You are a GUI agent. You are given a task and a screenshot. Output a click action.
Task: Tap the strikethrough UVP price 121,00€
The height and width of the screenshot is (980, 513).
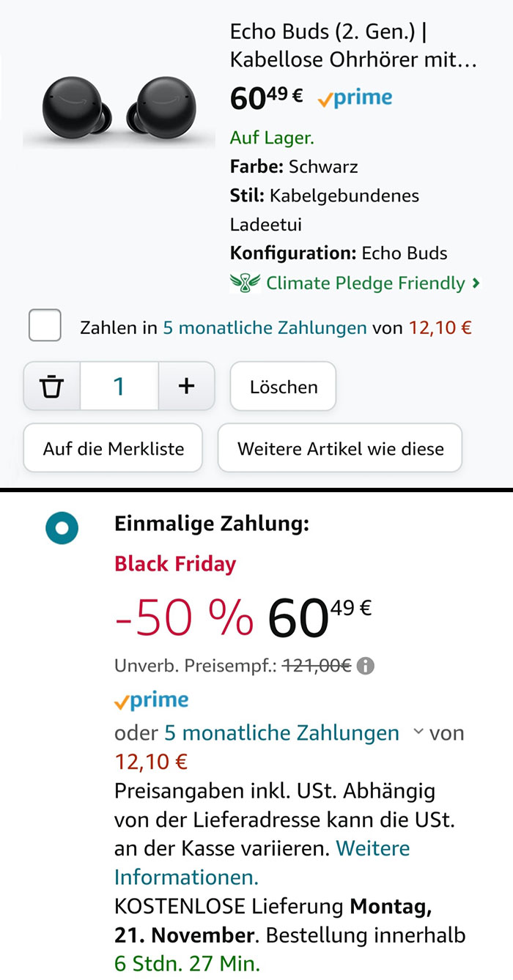tap(318, 665)
